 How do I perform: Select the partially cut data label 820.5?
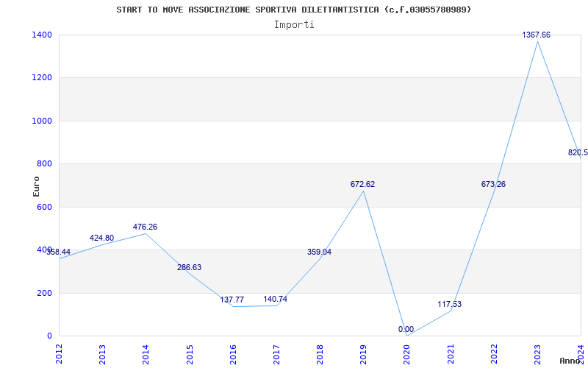point(578,153)
